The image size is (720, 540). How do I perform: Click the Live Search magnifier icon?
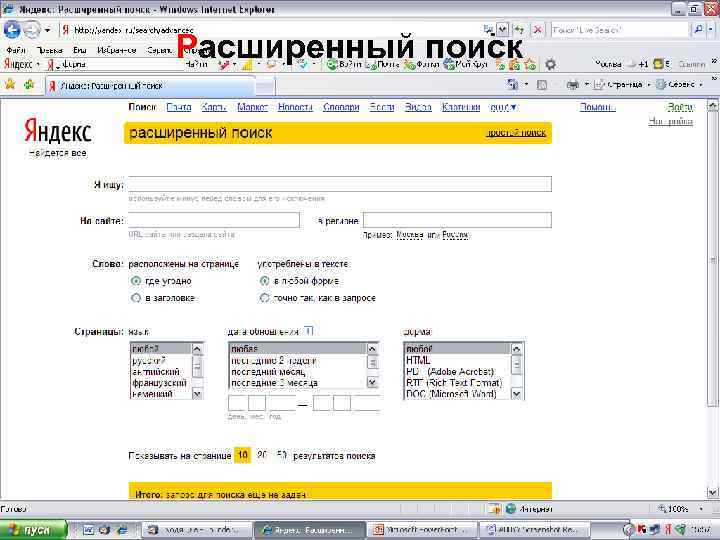point(698,30)
